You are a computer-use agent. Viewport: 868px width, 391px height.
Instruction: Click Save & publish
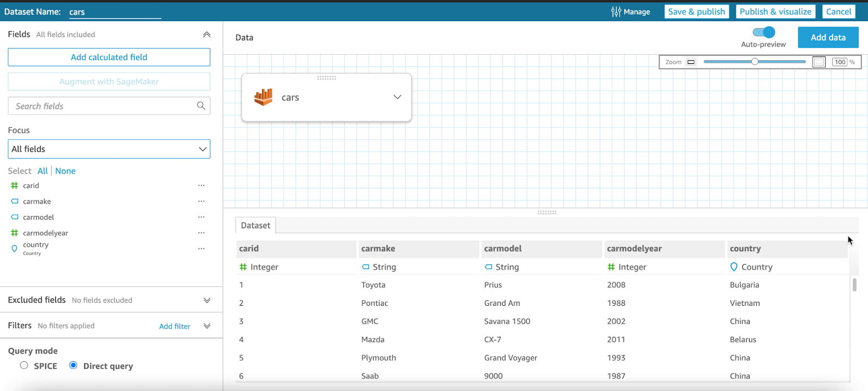(697, 12)
